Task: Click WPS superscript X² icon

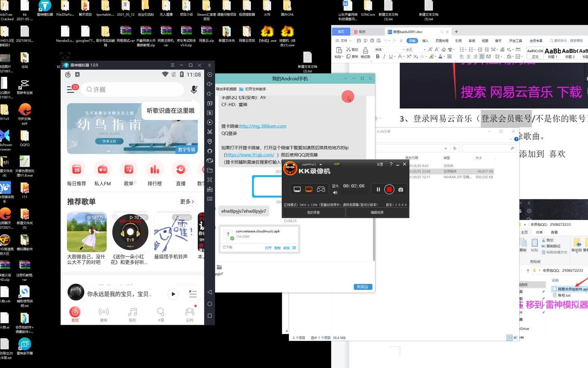Action: coord(409,57)
